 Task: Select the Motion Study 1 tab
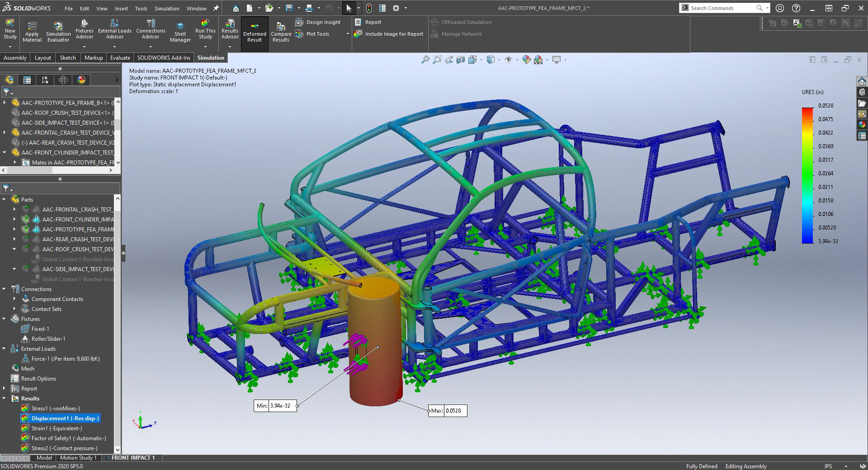(78, 458)
